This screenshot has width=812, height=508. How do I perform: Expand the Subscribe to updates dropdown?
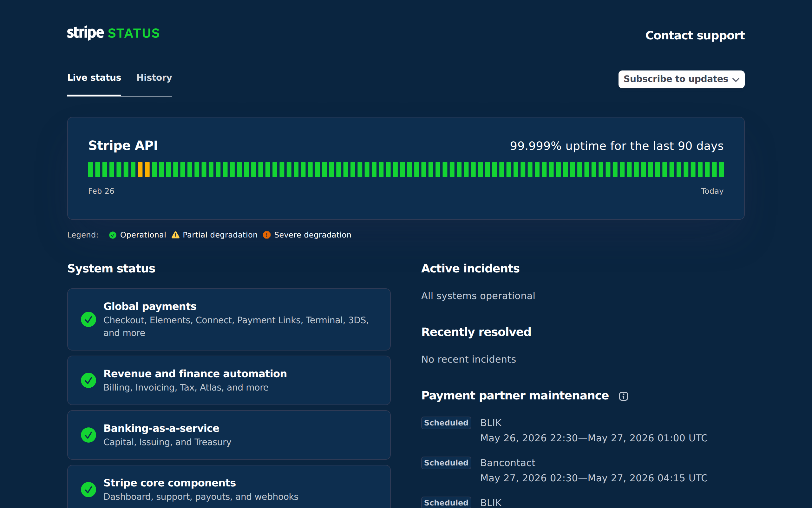pos(681,79)
